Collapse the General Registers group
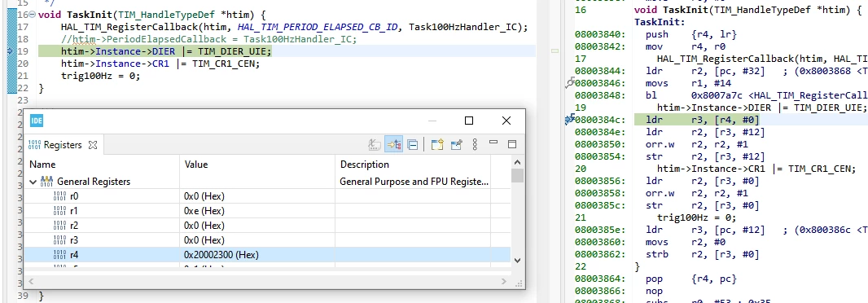 pos(33,182)
